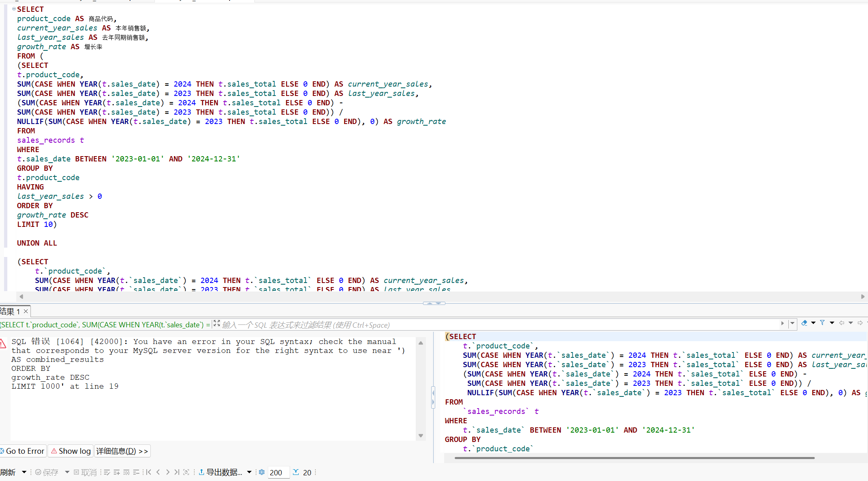The height and width of the screenshot is (481, 868).
Task: Click the editor horizontal scrollbar right arrow
Action: 862,297
